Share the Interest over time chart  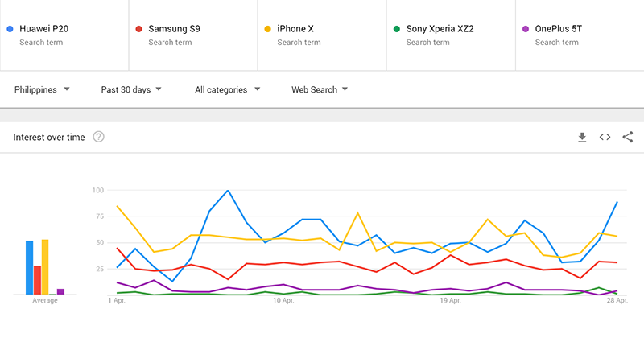click(x=627, y=138)
